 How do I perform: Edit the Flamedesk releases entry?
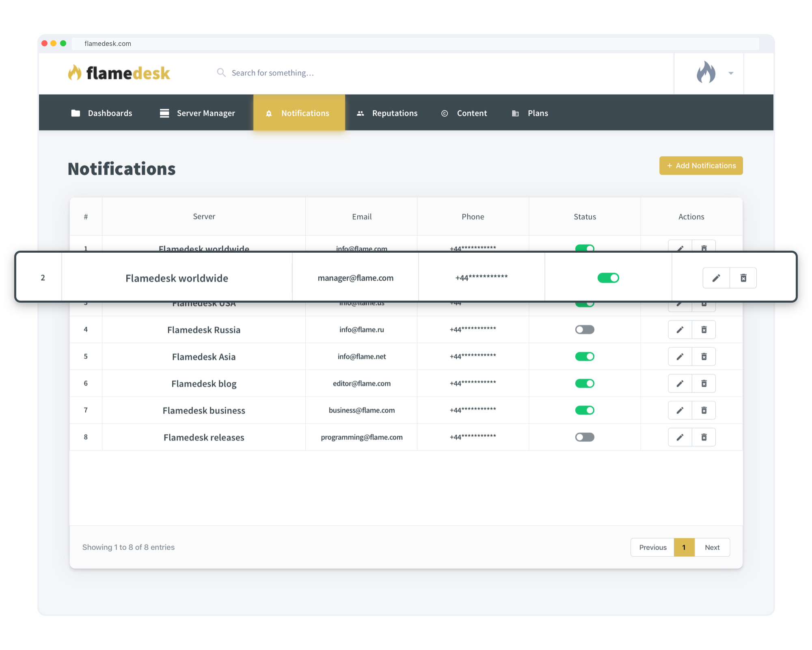point(680,437)
